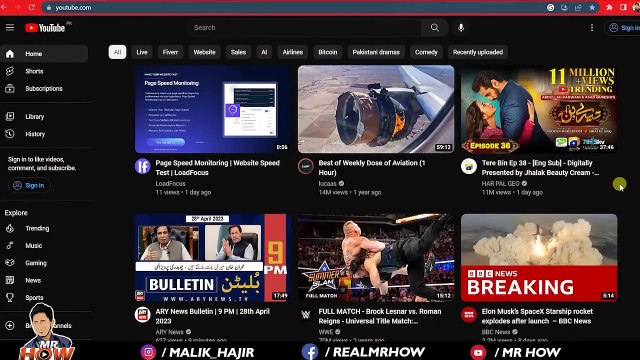Open the ARY News Bulletin thumbnail

[x=213, y=258]
